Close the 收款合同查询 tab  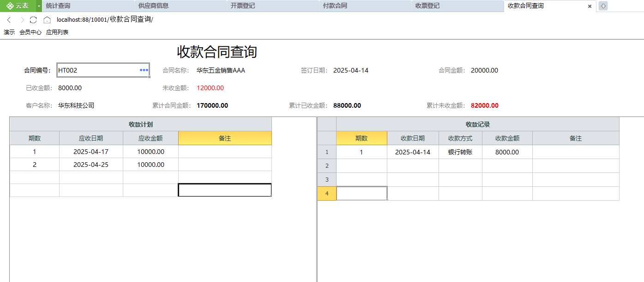590,6
